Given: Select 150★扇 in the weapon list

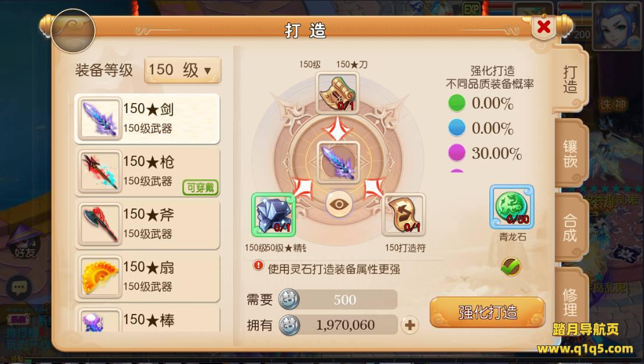Looking at the screenshot, I should coord(147,277).
